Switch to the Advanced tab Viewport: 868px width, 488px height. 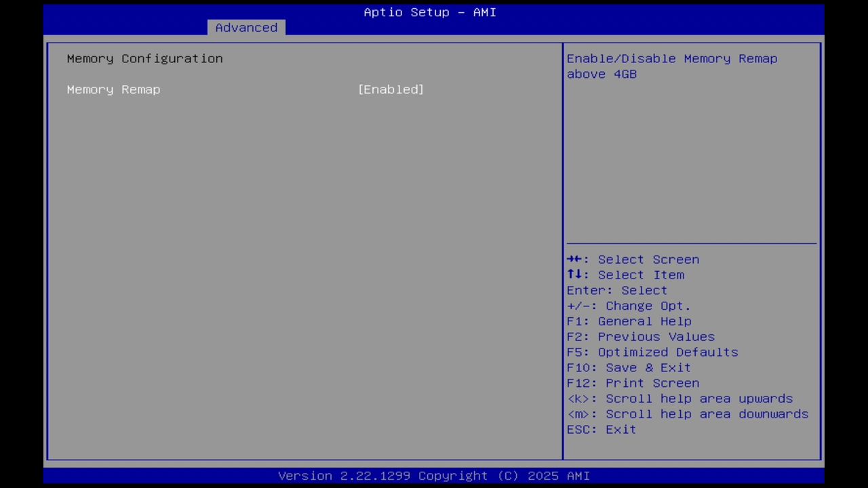point(246,27)
